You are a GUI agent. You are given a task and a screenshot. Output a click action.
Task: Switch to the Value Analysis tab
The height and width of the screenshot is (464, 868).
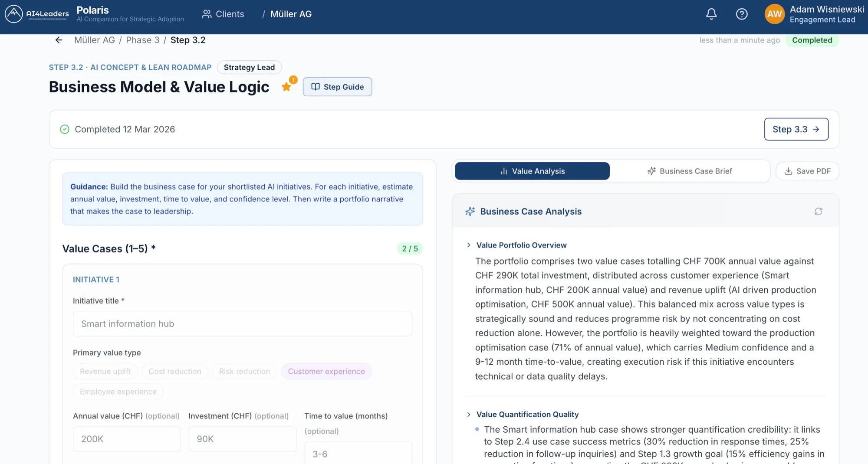[x=532, y=171]
